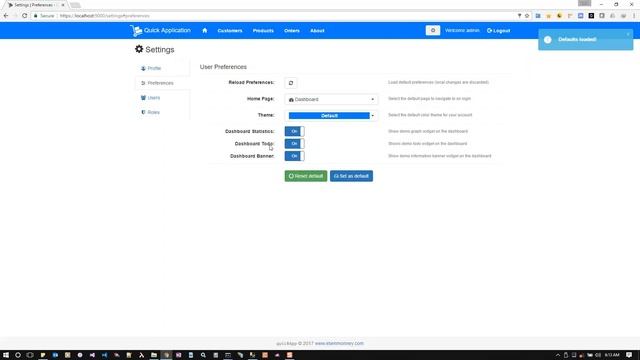This screenshot has height=360, width=640.
Task: Open a new browser tab
Action: click(x=75, y=5)
